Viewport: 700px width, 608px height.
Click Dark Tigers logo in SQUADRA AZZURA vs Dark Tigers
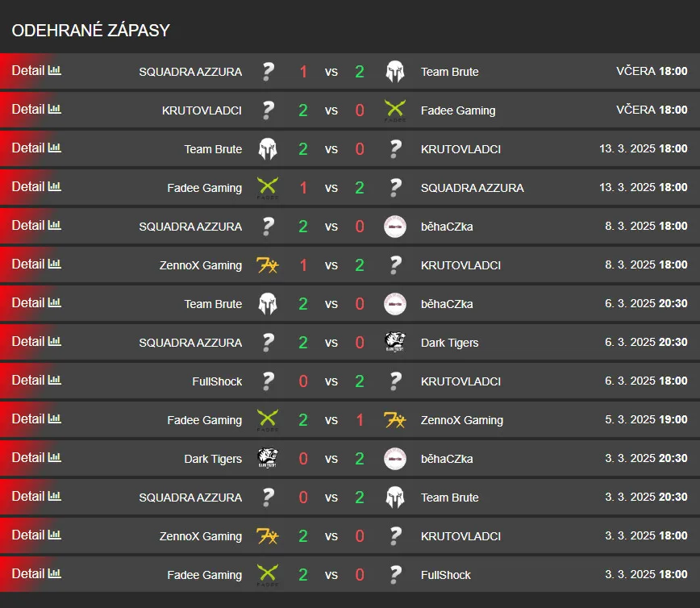394,343
